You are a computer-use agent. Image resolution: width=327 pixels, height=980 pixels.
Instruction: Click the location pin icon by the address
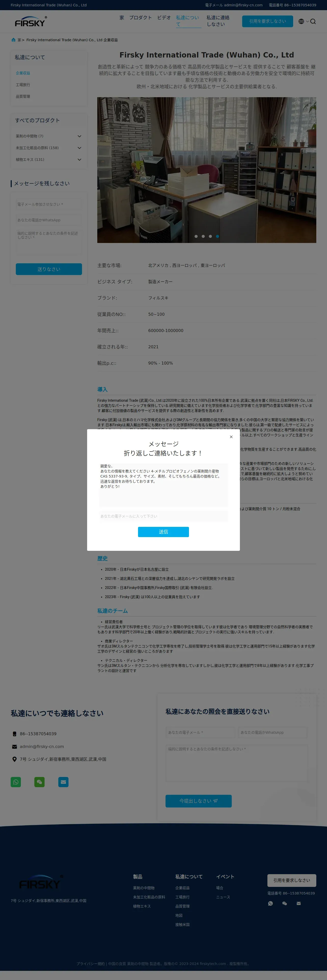pos(15,759)
